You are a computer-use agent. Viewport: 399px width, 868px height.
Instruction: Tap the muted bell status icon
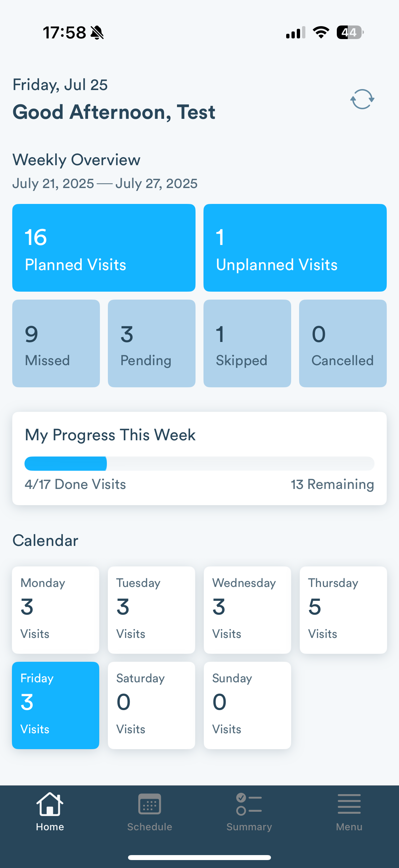(x=97, y=33)
